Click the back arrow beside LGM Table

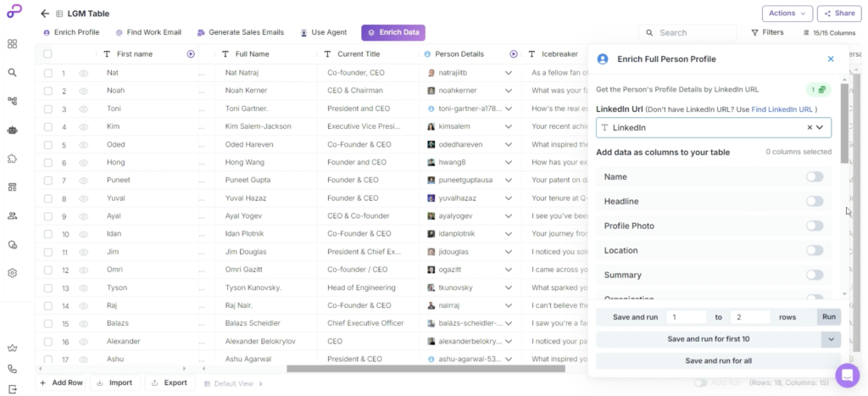(x=45, y=14)
